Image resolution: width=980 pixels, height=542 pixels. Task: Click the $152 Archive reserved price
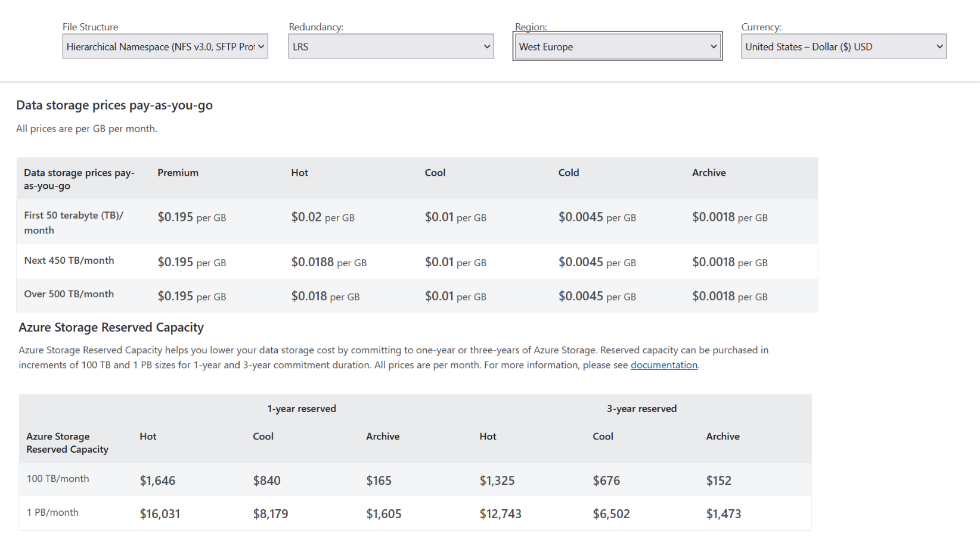coord(718,481)
